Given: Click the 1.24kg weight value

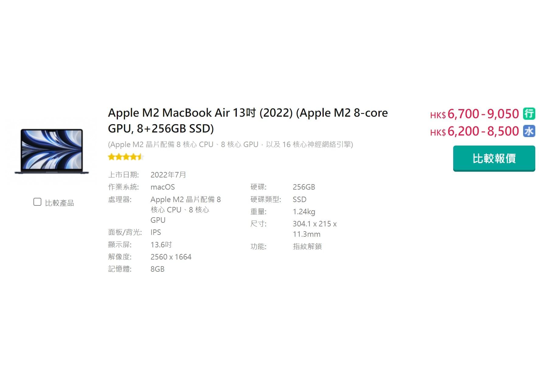Looking at the screenshot, I should [x=304, y=211].
